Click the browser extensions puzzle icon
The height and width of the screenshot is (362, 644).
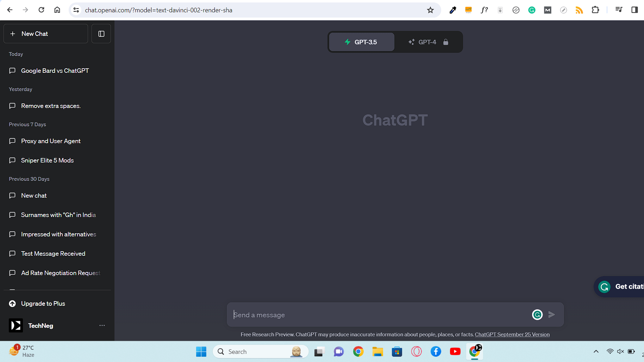coord(595,10)
